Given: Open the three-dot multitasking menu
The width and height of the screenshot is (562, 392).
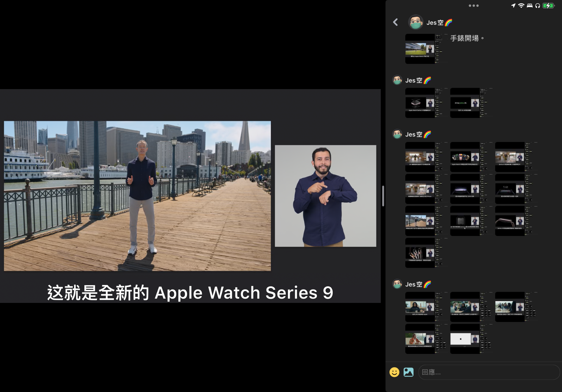Looking at the screenshot, I should tap(474, 5).
